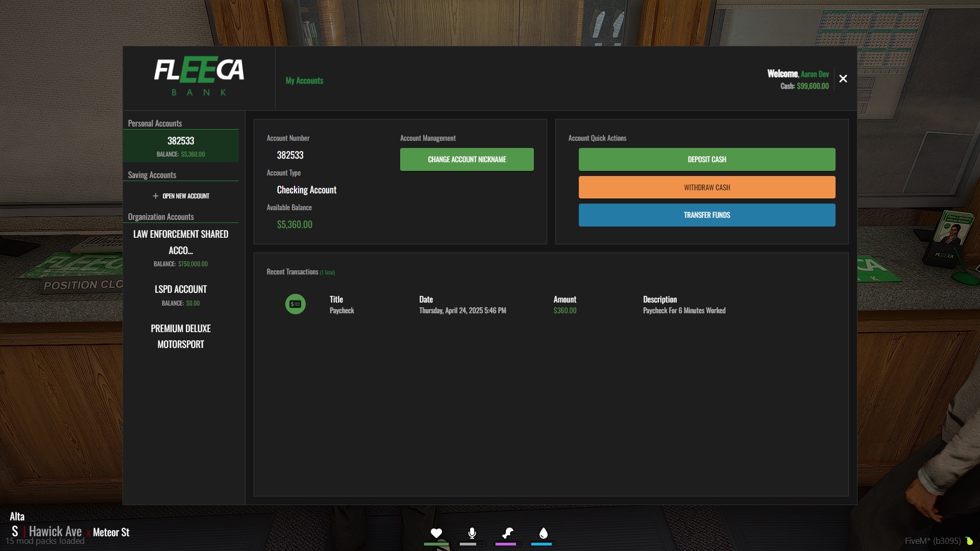The height and width of the screenshot is (551, 980).
Task: Click the Withdraw Cash button
Action: tap(707, 187)
